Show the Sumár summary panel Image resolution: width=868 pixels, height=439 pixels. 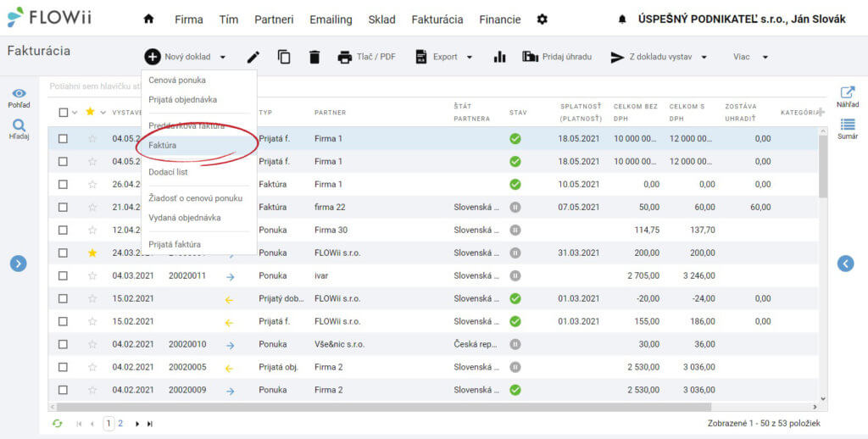click(848, 124)
